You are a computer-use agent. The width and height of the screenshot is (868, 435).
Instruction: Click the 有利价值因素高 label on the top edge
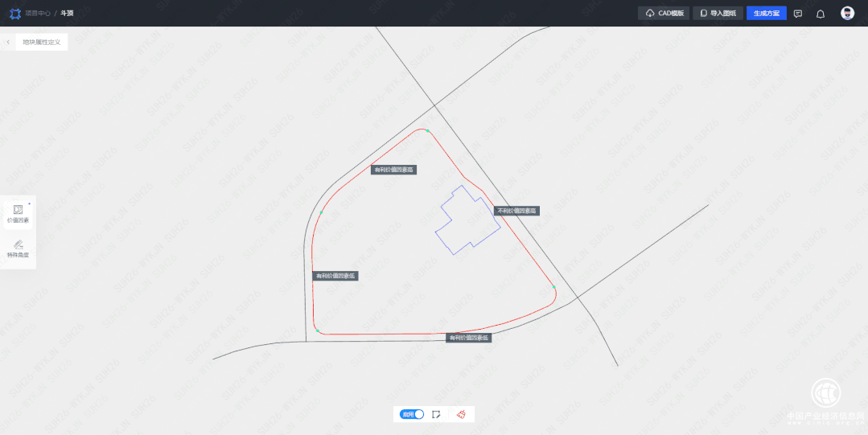tap(394, 170)
